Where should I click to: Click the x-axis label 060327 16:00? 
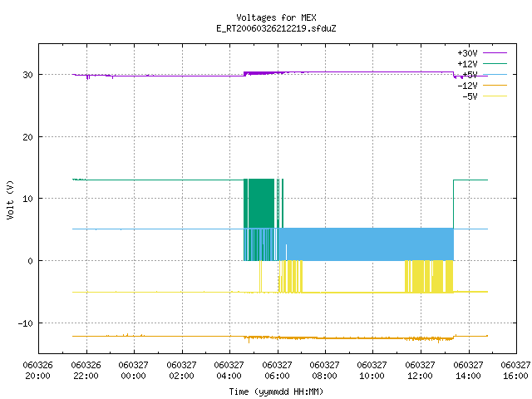tap(515, 371)
